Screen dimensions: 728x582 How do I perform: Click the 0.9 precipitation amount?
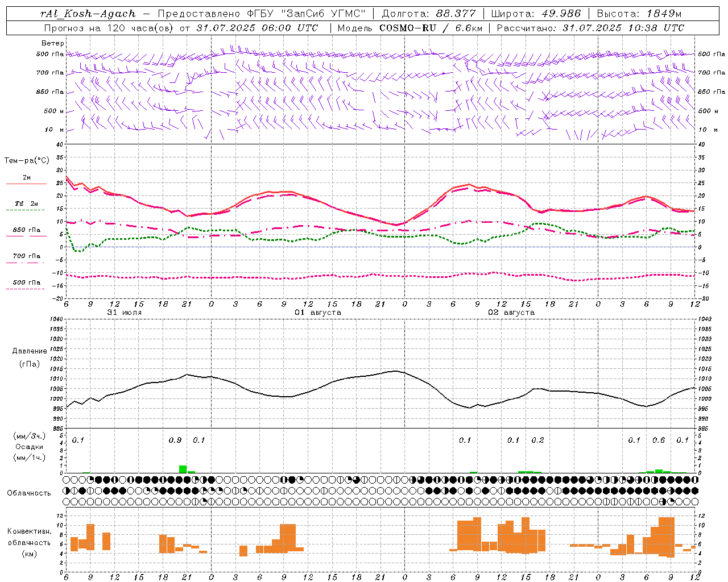(x=175, y=440)
